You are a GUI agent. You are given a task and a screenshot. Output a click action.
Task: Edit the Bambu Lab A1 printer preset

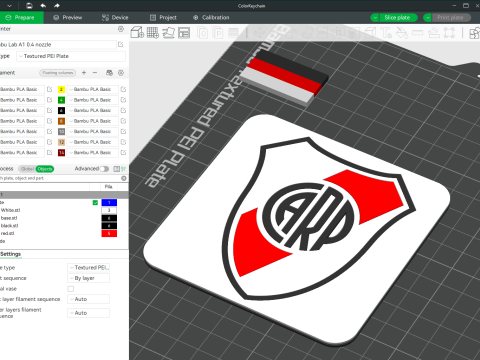[120, 44]
